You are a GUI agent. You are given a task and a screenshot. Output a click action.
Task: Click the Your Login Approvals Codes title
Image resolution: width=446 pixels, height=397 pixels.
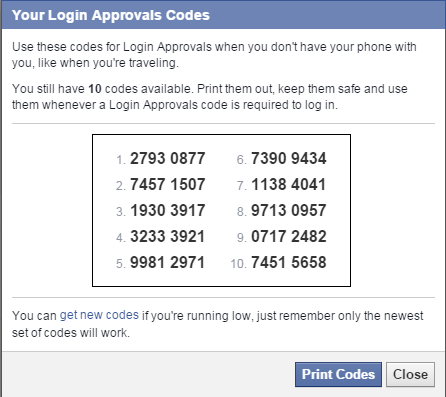(x=111, y=15)
